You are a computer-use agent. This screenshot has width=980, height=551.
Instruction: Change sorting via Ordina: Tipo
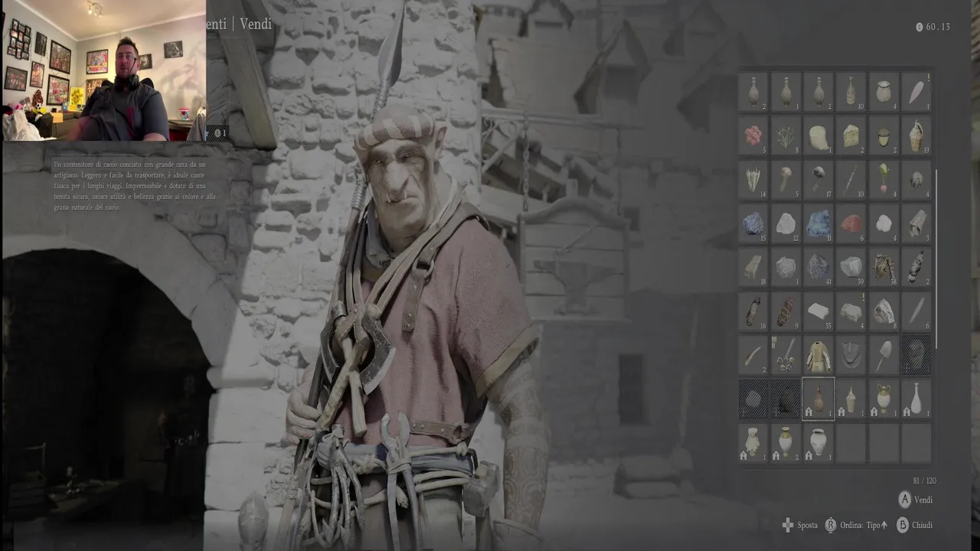pyautogui.click(x=856, y=525)
